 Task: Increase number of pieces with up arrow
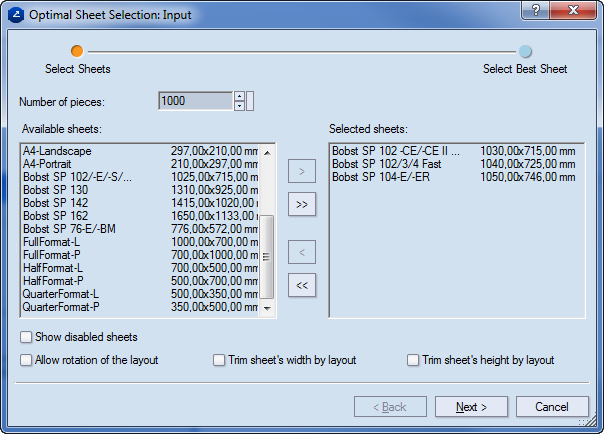tap(239, 96)
